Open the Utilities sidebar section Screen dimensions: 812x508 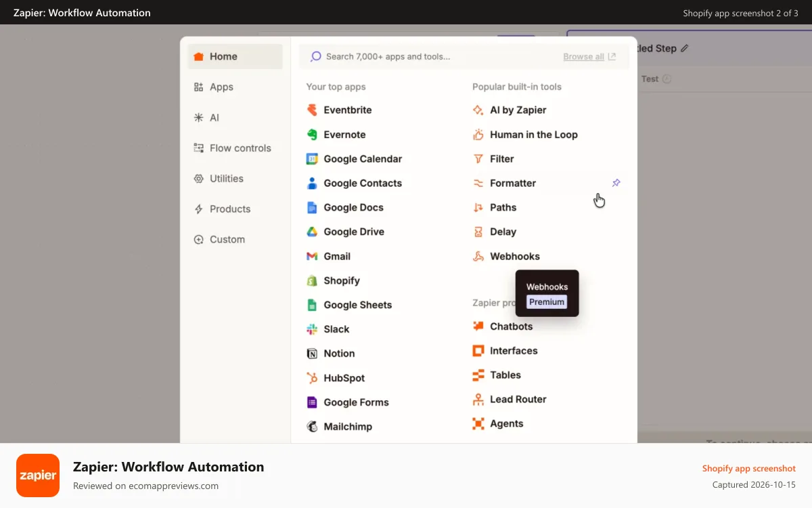pos(235,179)
